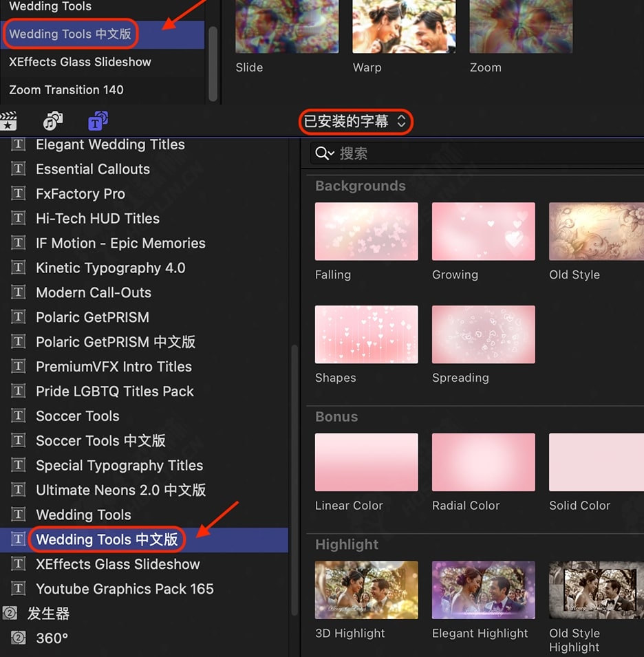
Task: Select the Polaric GetPRISM 中文版 category
Action: tap(144, 342)
